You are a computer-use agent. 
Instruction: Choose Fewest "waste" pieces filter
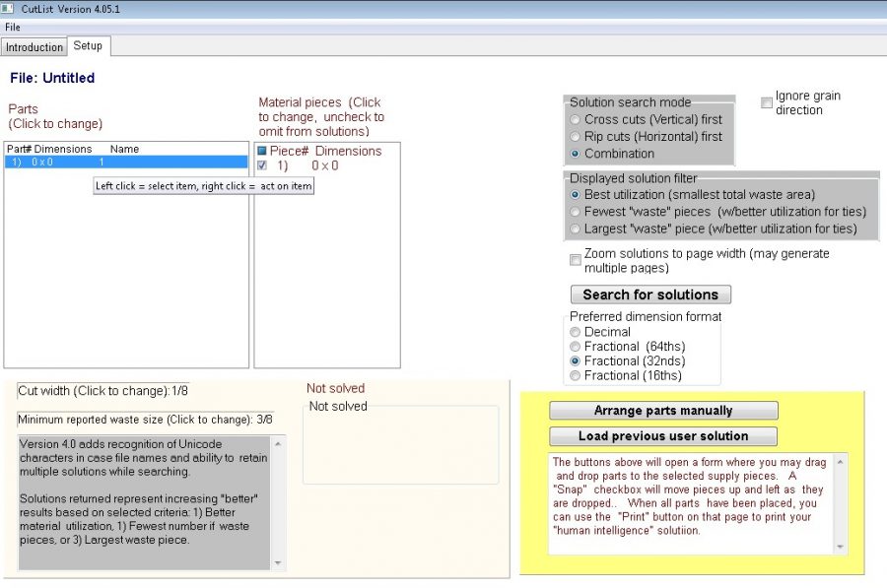[x=576, y=212]
